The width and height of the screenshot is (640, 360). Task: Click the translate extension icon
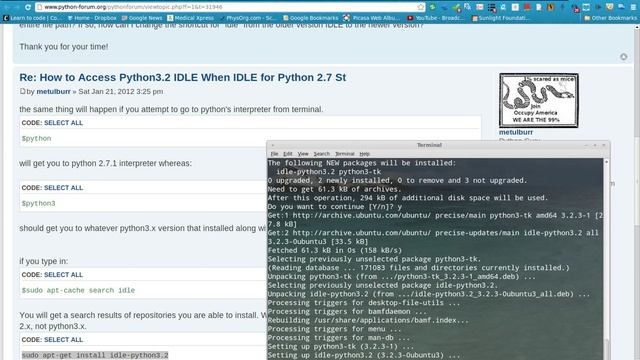tap(468, 7)
